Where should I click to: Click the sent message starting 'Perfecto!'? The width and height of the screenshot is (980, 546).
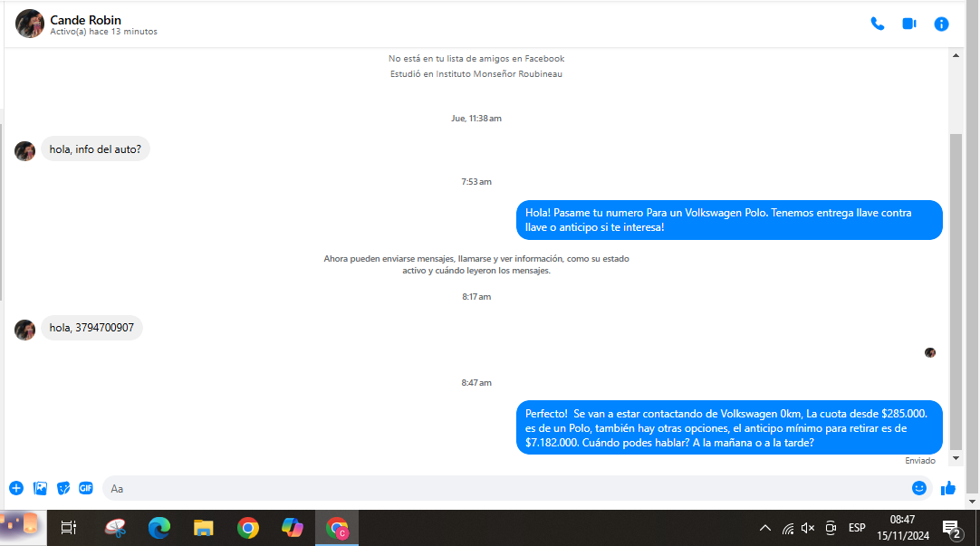(729, 428)
